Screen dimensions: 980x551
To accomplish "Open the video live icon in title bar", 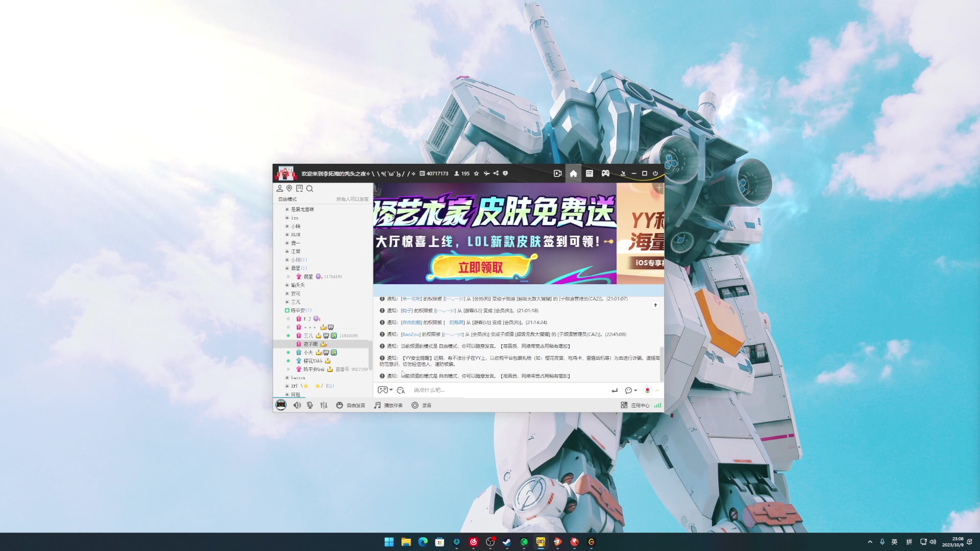I will pos(557,173).
